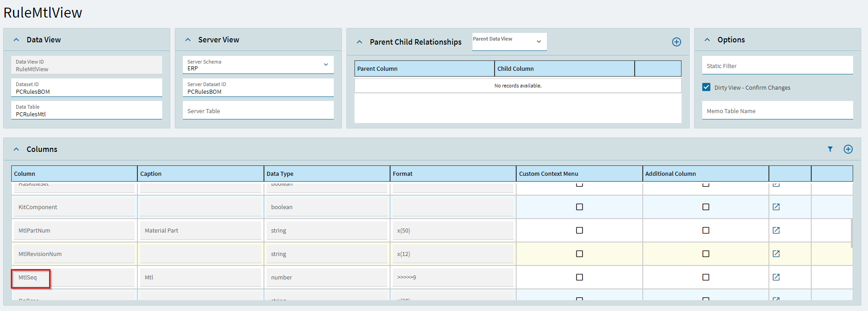Check Custom Context Menu for KitComponent
Screen dimensions: 868x311
[580, 207]
